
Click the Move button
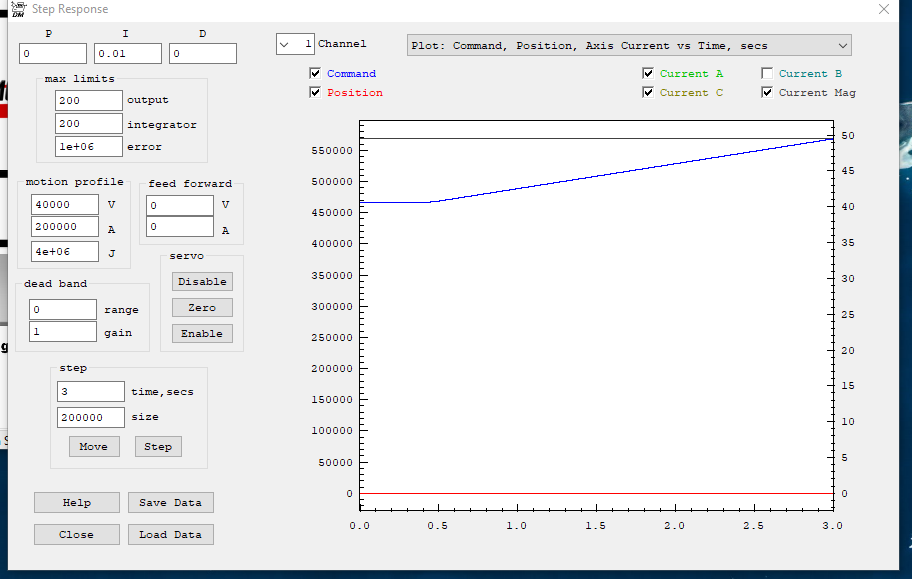point(94,447)
